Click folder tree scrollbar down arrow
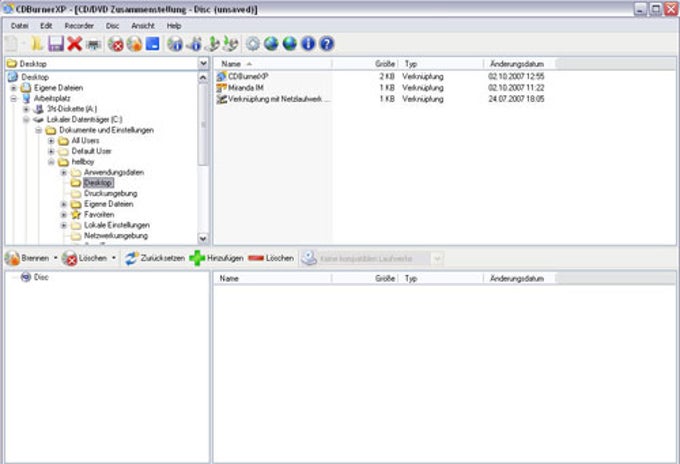 [x=203, y=238]
